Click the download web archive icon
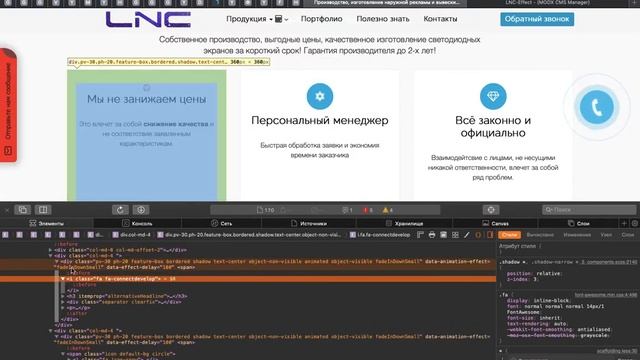 pyautogui.click(x=141, y=210)
